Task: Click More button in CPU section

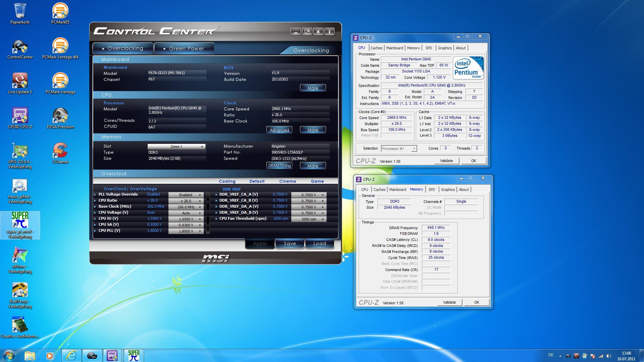Action: 313,130
